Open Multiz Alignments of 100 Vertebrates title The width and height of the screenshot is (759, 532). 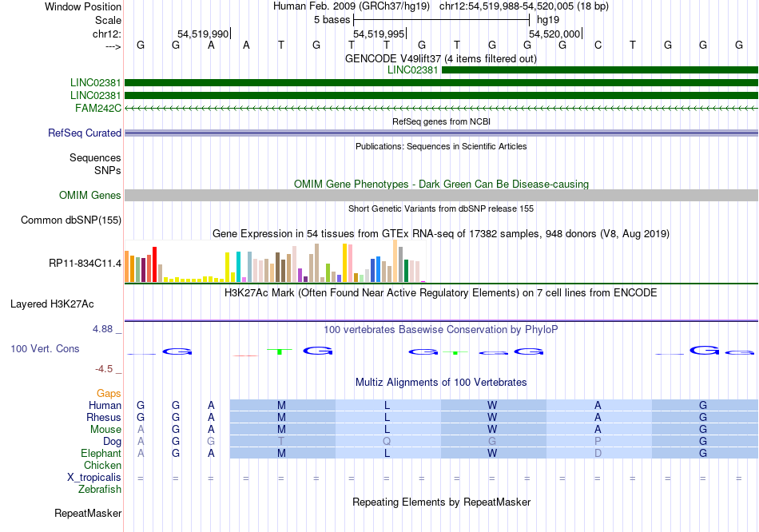tap(441, 383)
